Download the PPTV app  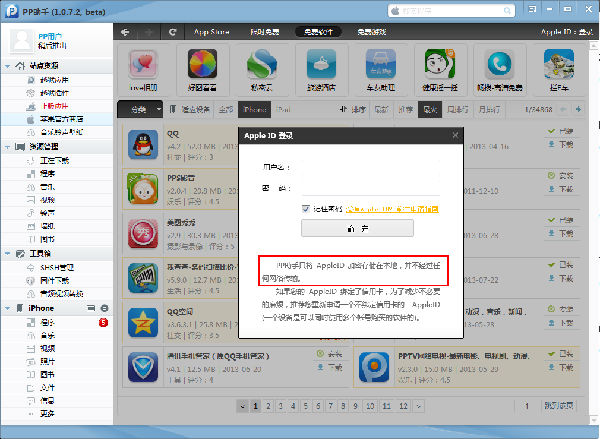click(x=562, y=367)
